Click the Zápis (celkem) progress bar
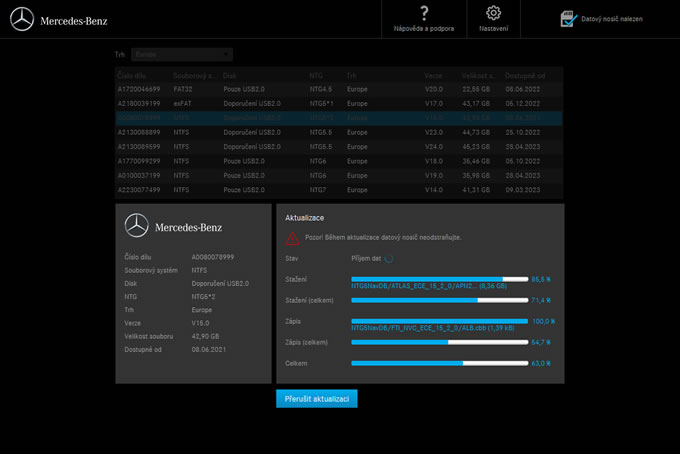 click(x=439, y=342)
